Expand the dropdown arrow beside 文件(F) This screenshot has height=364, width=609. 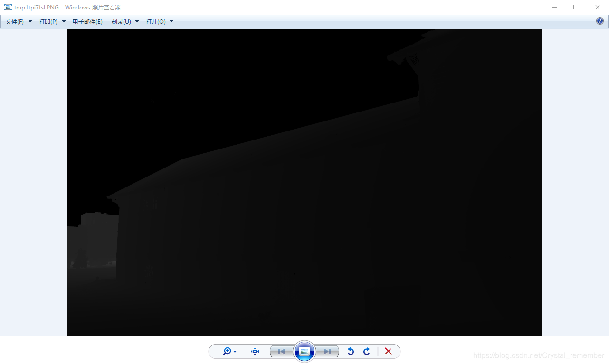coord(30,22)
